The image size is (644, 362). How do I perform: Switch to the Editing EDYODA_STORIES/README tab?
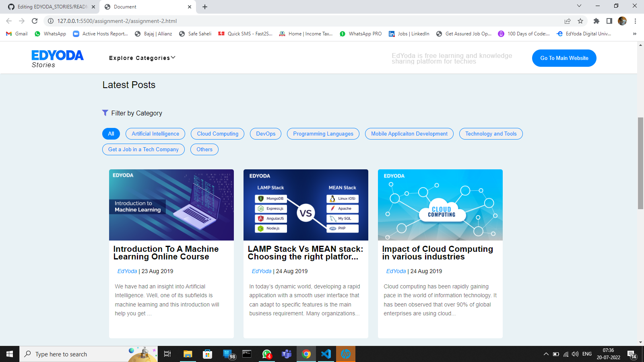[48, 6]
